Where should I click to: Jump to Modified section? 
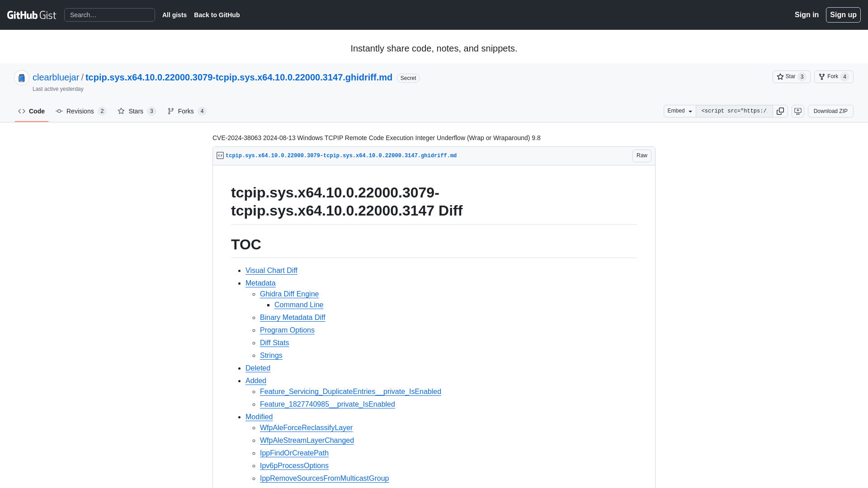pos(259,417)
